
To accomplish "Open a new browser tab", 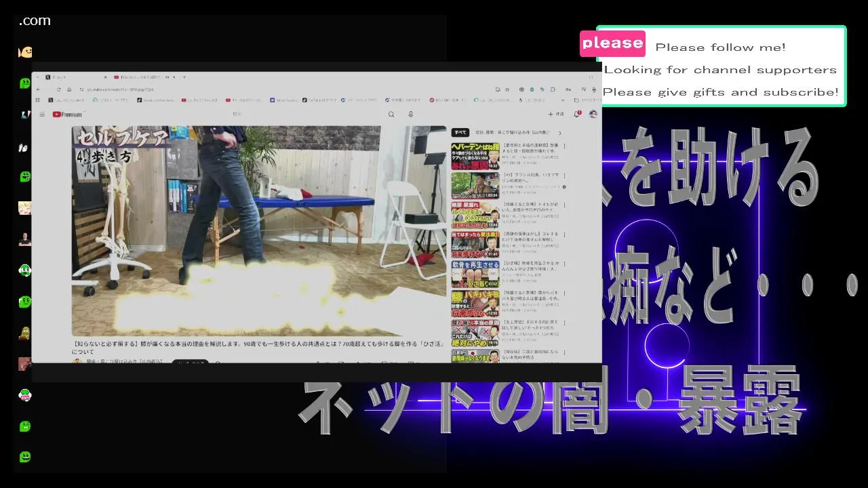I will pos(185,77).
